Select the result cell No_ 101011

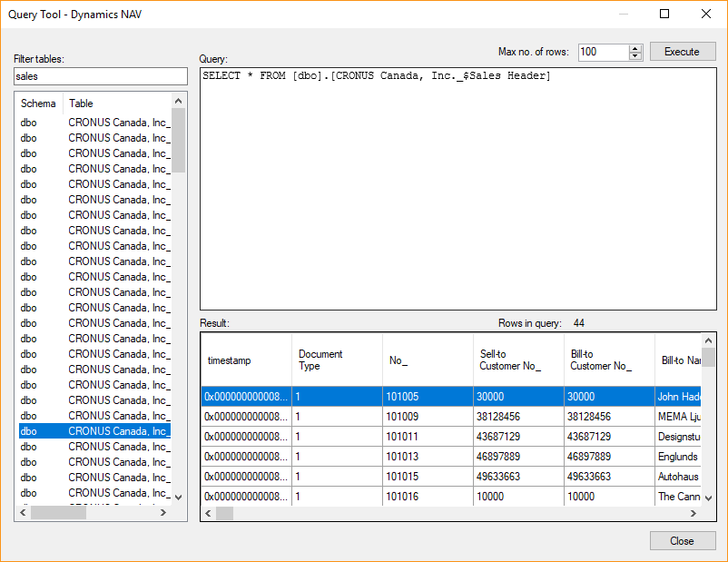click(428, 437)
